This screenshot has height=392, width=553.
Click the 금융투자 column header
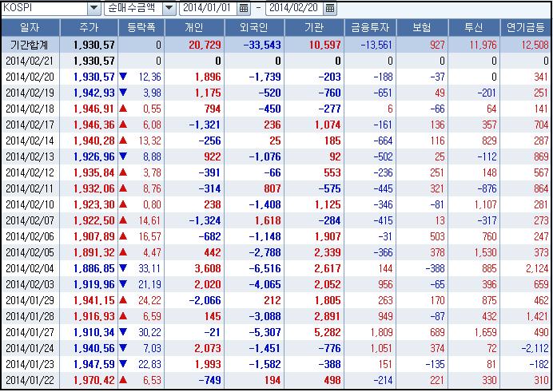(370, 28)
